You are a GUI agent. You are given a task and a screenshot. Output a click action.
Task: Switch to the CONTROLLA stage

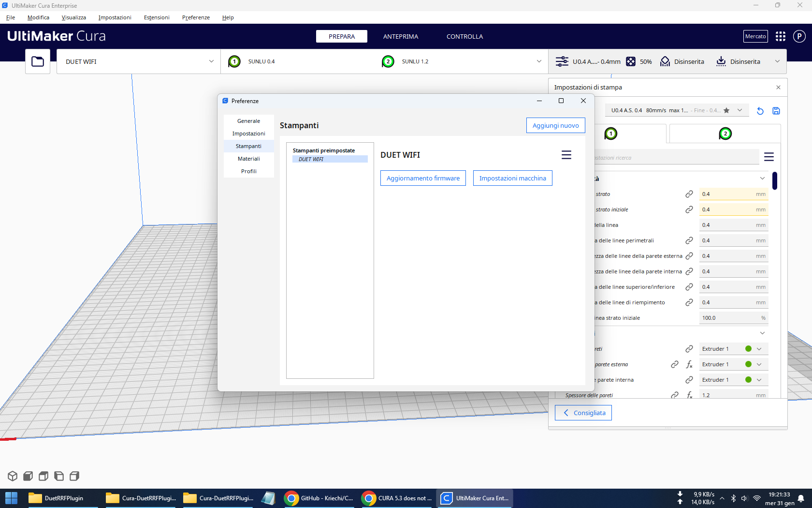pyautogui.click(x=464, y=36)
